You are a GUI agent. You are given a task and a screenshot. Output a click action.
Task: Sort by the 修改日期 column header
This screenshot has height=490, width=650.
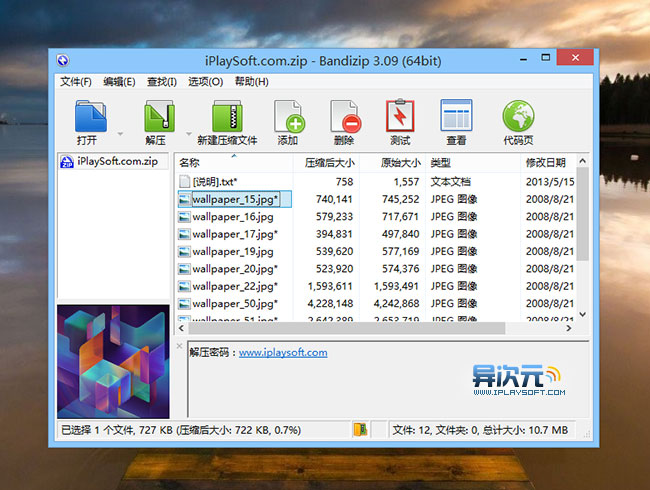pos(548,163)
